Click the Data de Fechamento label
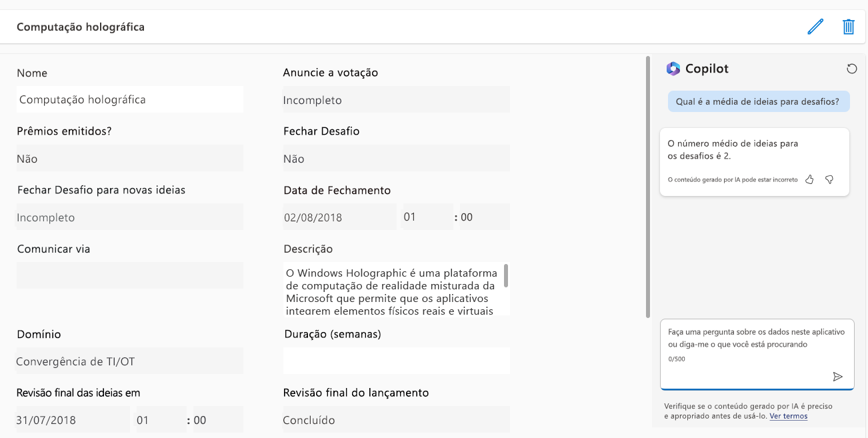 (337, 191)
